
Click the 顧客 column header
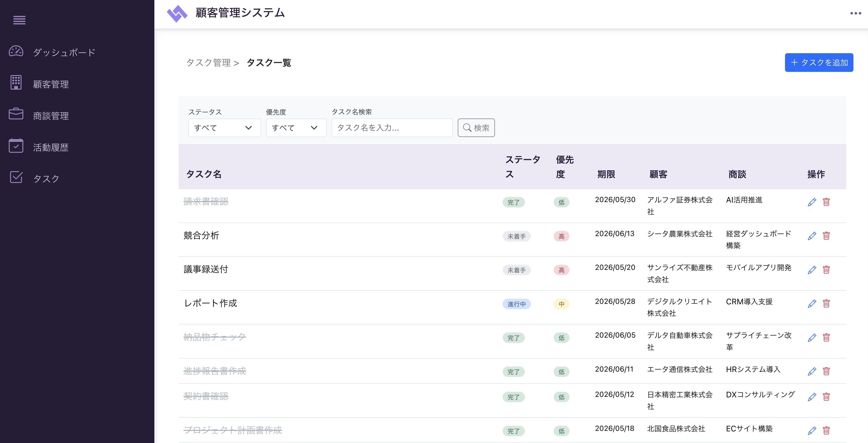coord(659,174)
